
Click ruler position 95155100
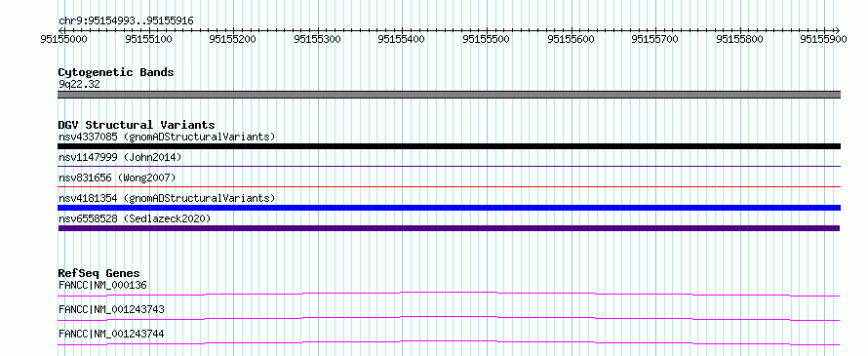(x=148, y=39)
